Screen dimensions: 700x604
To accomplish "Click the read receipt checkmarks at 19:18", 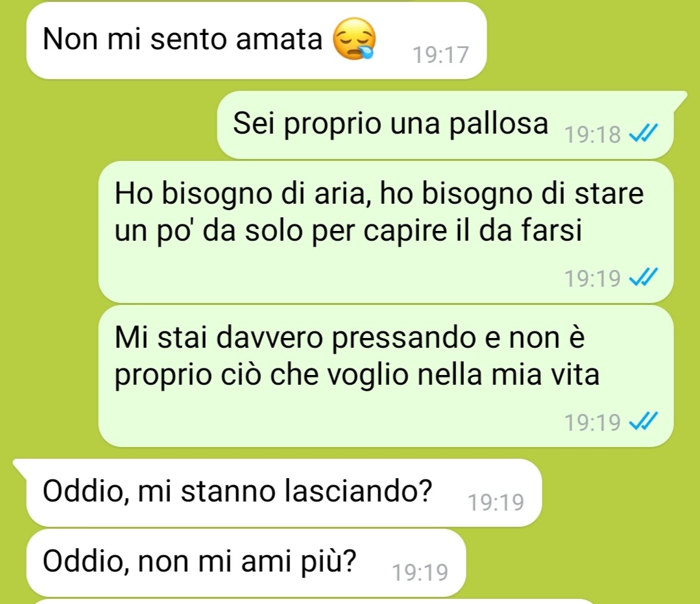I will pyautogui.click(x=644, y=133).
